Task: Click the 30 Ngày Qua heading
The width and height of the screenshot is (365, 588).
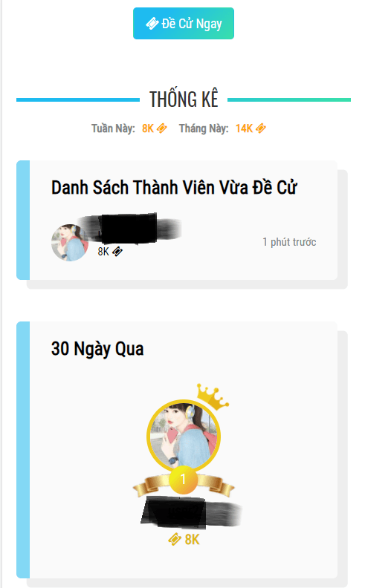Action: pyautogui.click(x=97, y=349)
